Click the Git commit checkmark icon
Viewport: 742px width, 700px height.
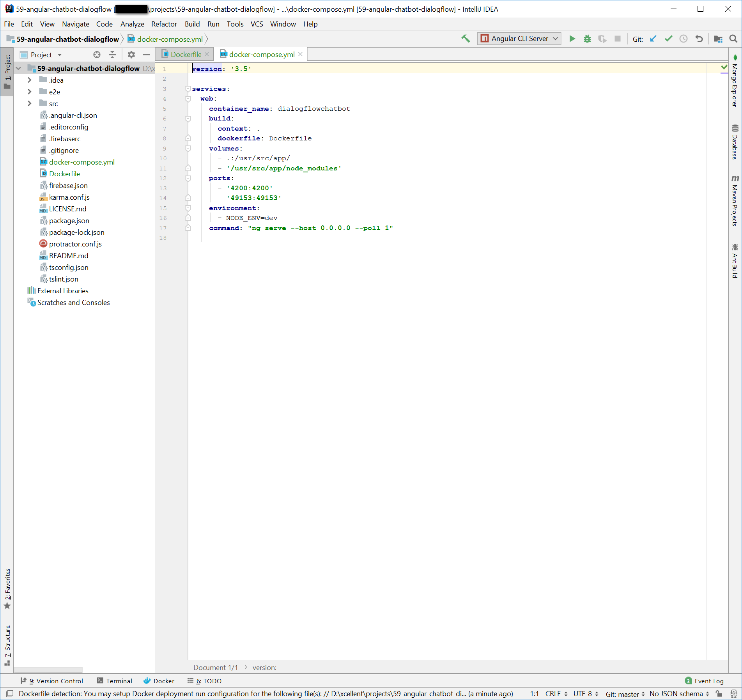[x=669, y=39]
